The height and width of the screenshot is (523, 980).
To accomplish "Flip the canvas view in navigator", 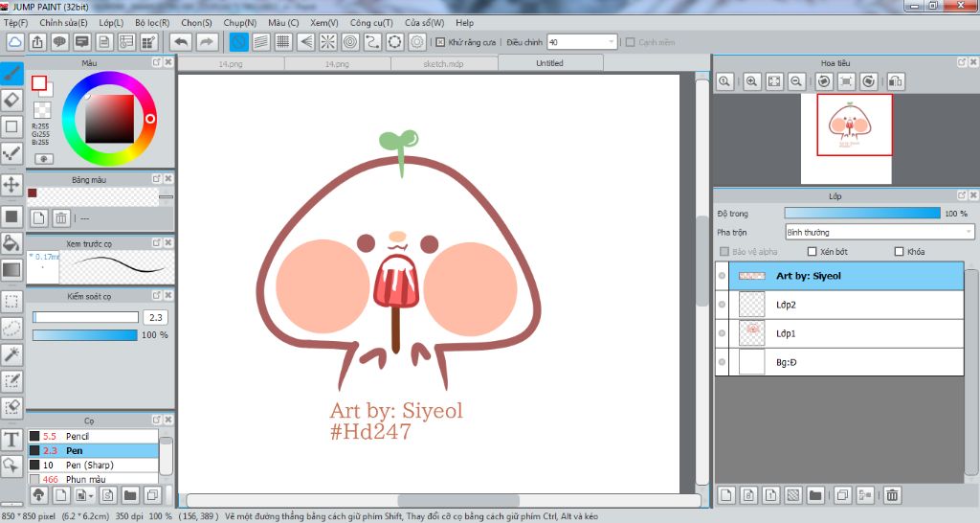I will pos(896,81).
